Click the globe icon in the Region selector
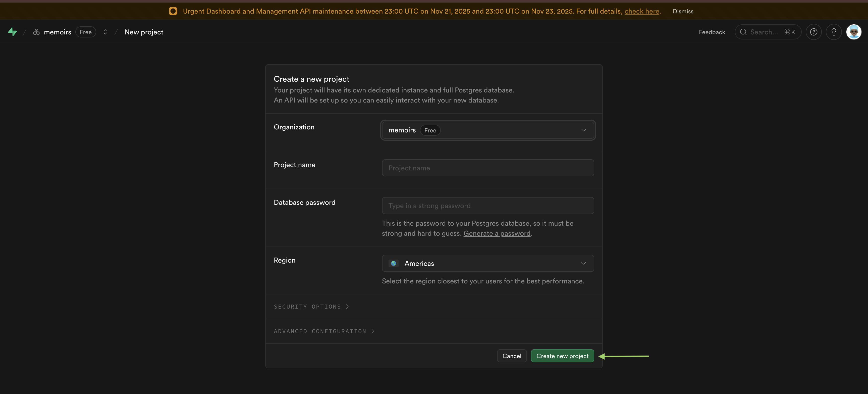Screen dimensions: 868x394 point(393,263)
